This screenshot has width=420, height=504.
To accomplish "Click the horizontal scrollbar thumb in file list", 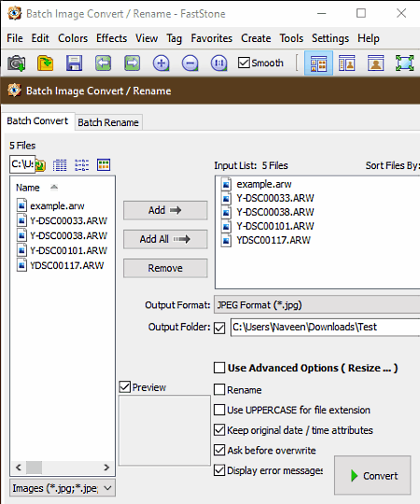I will (x=34, y=468).
